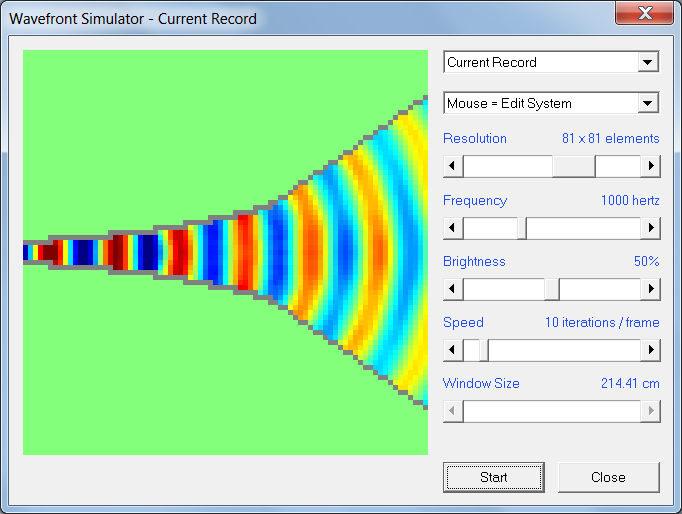The height and width of the screenshot is (514, 682).
Task: Open the Current Record dropdown
Action: [x=551, y=62]
